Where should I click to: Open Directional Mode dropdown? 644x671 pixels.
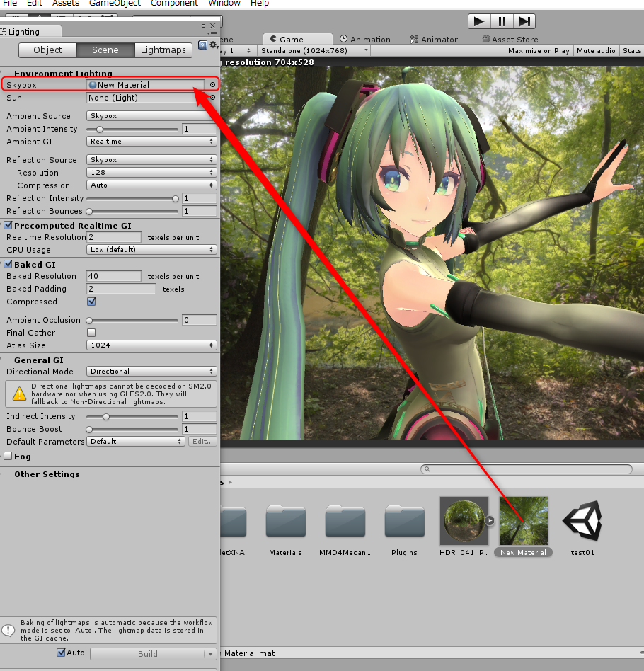click(x=151, y=371)
